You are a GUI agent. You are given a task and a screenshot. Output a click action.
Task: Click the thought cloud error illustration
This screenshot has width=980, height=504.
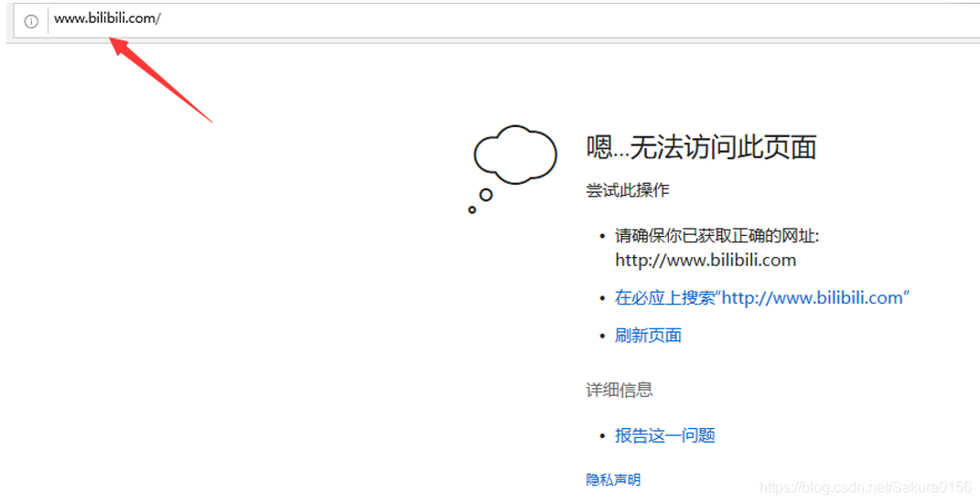(512, 168)
